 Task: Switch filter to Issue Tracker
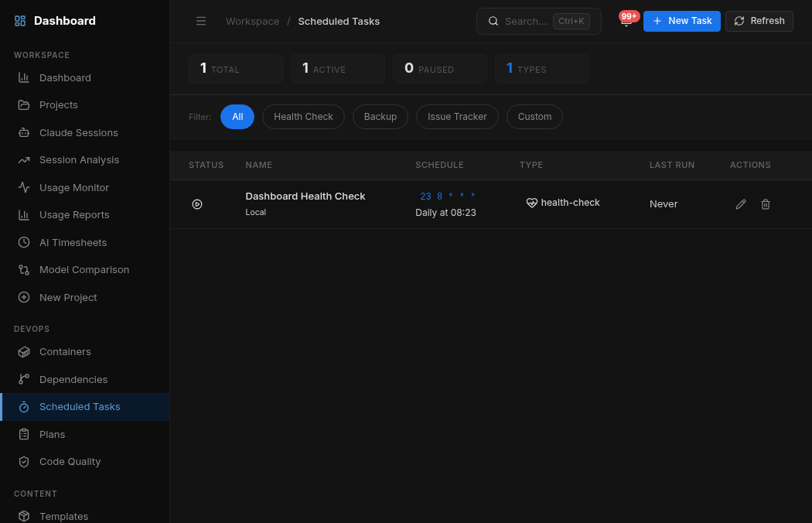pos(457,116)
